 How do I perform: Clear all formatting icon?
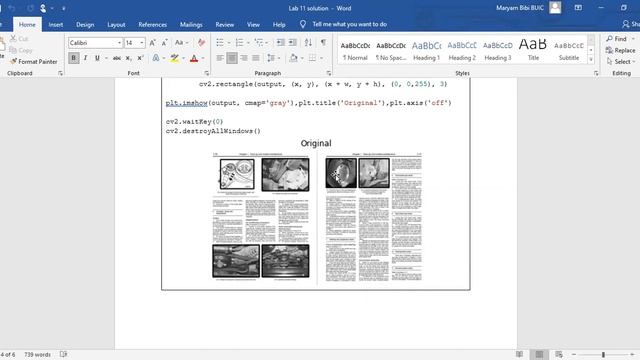(201, 42)
